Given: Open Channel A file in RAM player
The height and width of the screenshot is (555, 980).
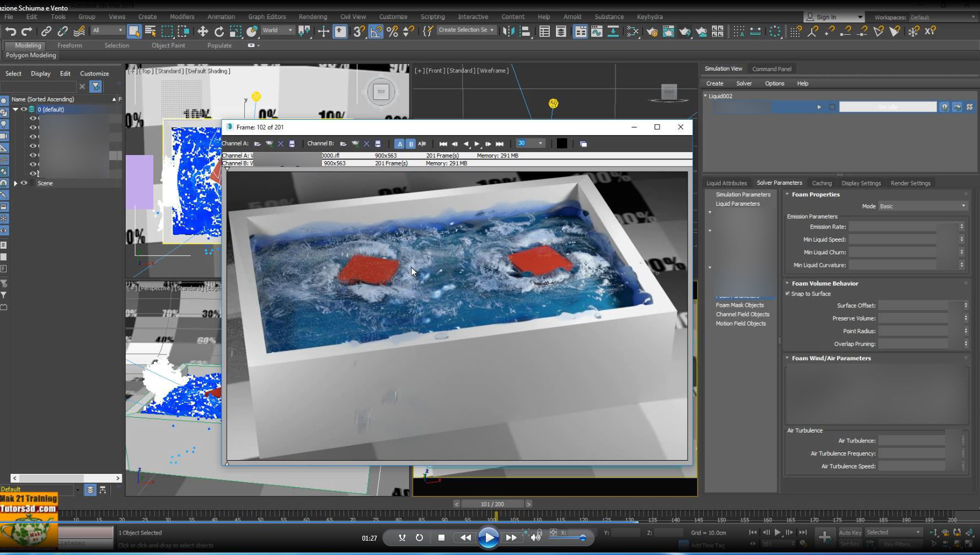Looking at the screenshot, I should click(x=258, y=144).
